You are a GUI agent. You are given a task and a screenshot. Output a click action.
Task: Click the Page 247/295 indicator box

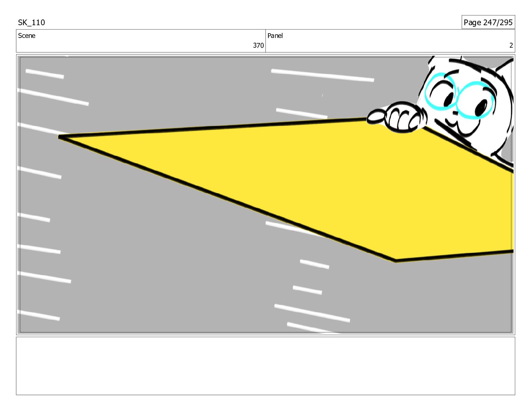488,22
